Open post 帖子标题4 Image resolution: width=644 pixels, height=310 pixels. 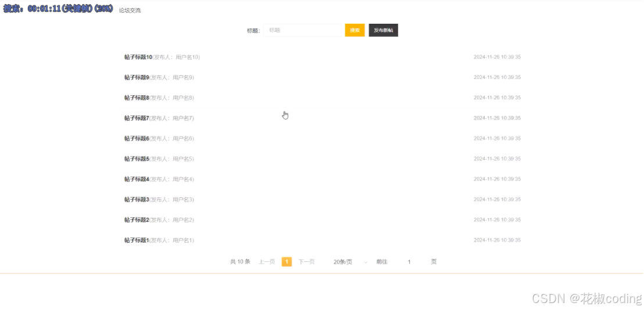pos(137,179)
